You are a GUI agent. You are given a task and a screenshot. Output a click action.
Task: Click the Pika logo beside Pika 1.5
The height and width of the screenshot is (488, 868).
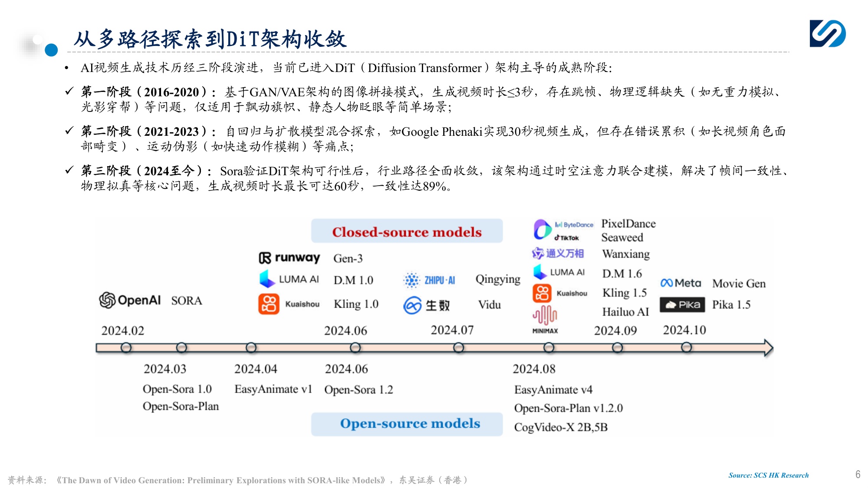[x=682, y=305]
